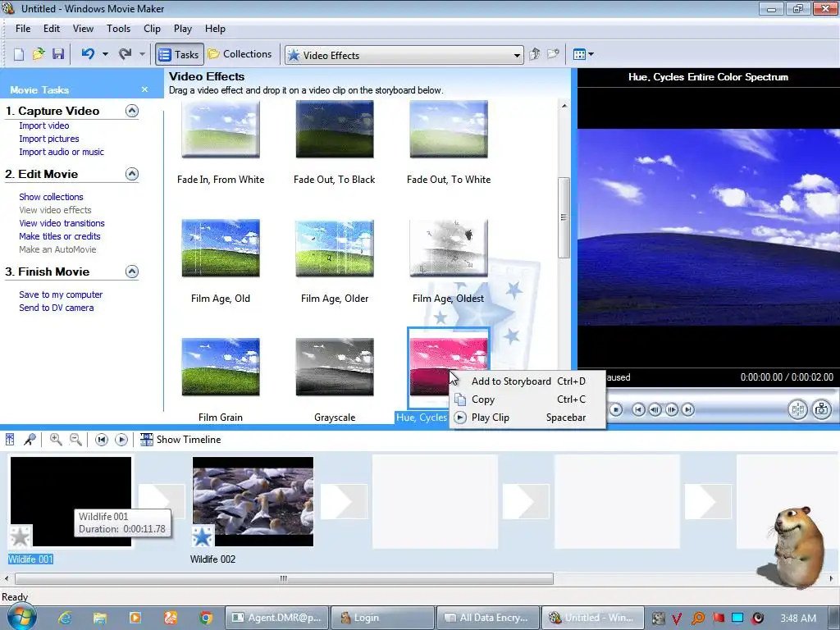Collapse the Edit Movie section
The height and width of the screenshot is (630, 840).
pyautogui.click(x=132, y=174)
